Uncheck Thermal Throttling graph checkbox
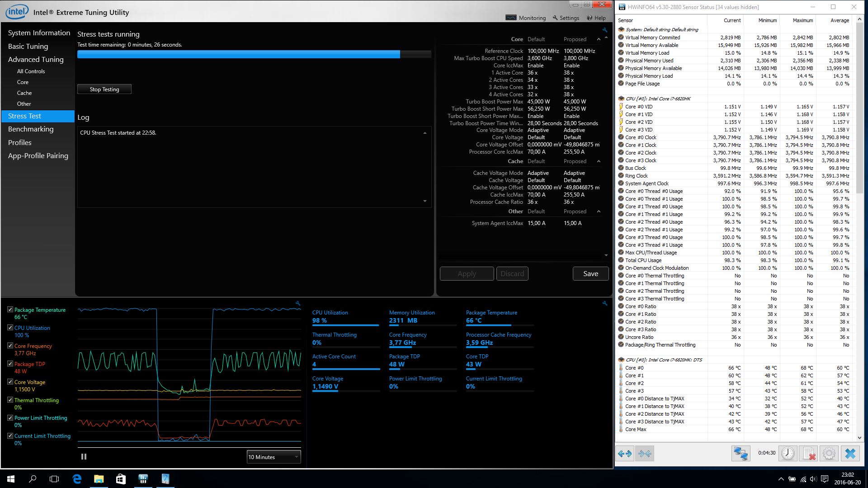The image size is (868, 488). pyautogui.click(x=10, y=400)
